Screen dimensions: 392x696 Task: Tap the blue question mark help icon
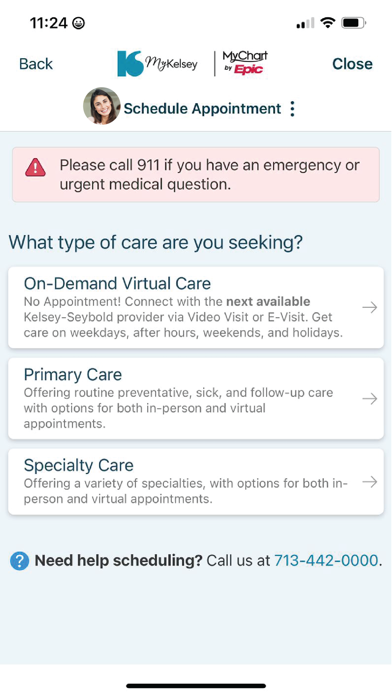[20, 561]
